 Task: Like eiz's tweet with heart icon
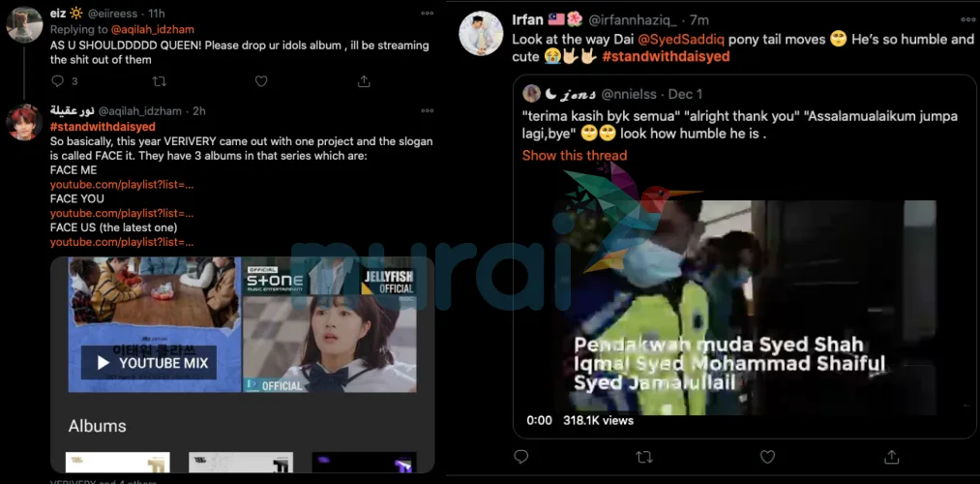click(x=261, y=81)
